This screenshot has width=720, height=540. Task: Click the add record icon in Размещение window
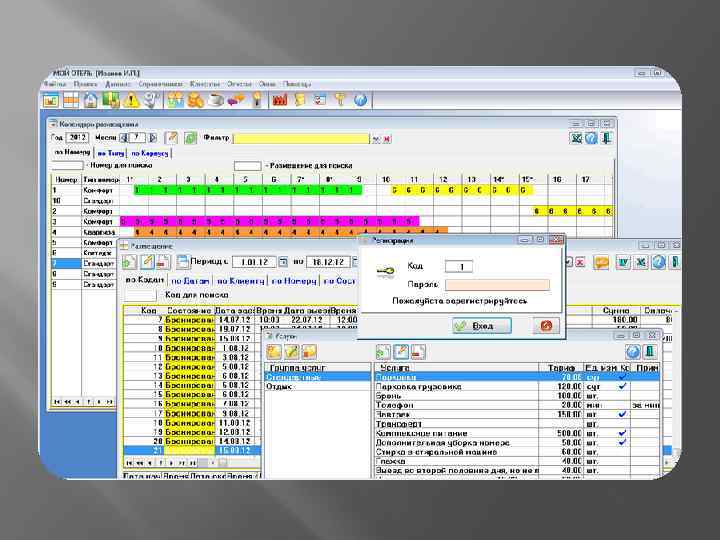click(x=129, y=262)
